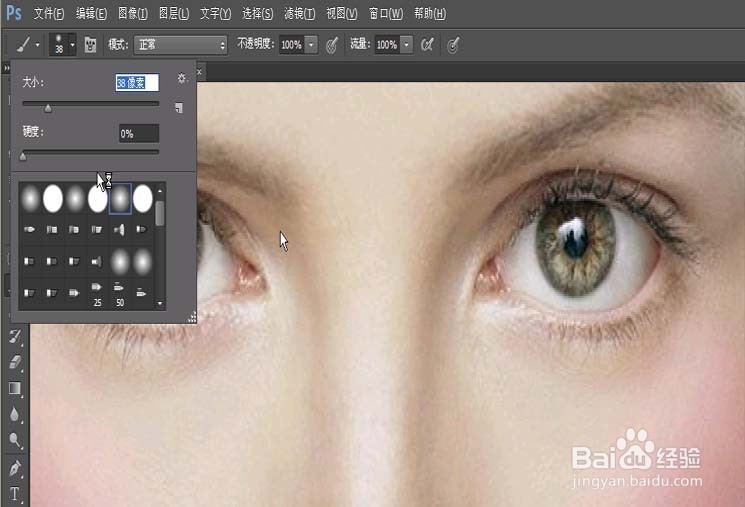The width and height of the screenshot is (745, 507).
Task: Expand the collapsed tools panel arrows
Action: (x=7, y=68)
